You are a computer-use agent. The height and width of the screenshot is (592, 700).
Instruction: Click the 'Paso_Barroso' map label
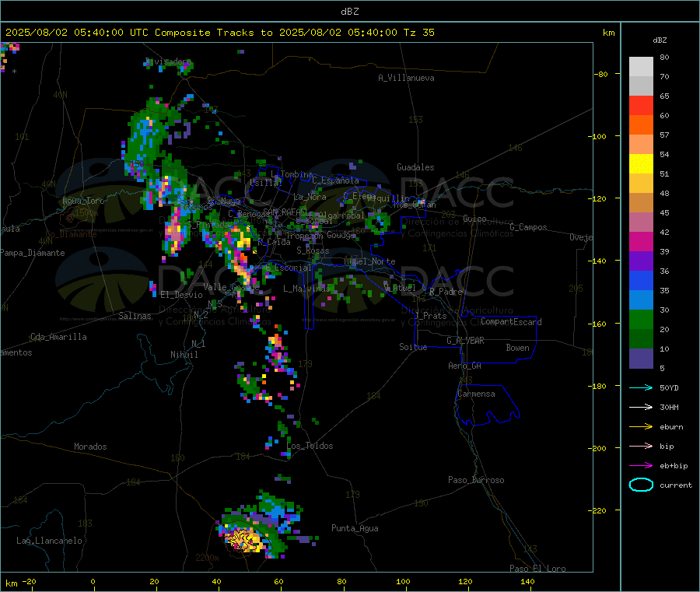[x=476, y=480]
